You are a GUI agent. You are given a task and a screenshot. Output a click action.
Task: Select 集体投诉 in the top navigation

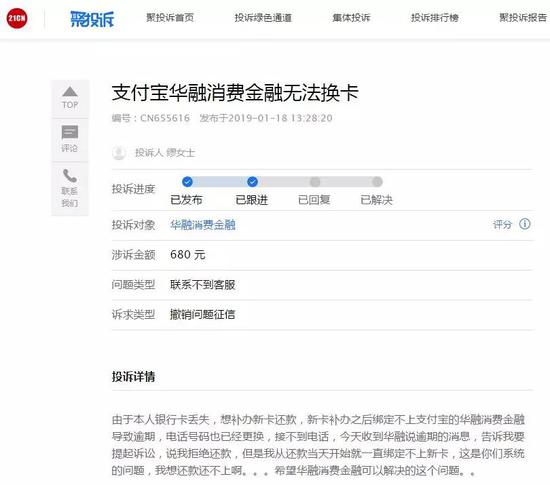coord(351,18)
